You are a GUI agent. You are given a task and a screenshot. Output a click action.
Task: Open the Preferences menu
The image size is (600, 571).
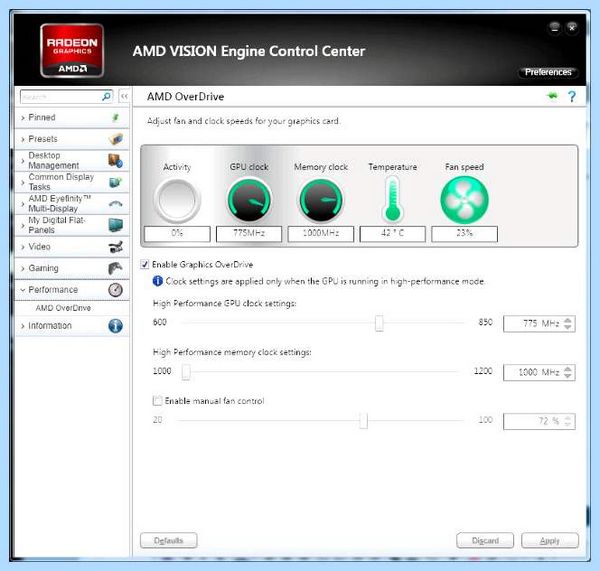pyautogui.click(x=548, y=72)
